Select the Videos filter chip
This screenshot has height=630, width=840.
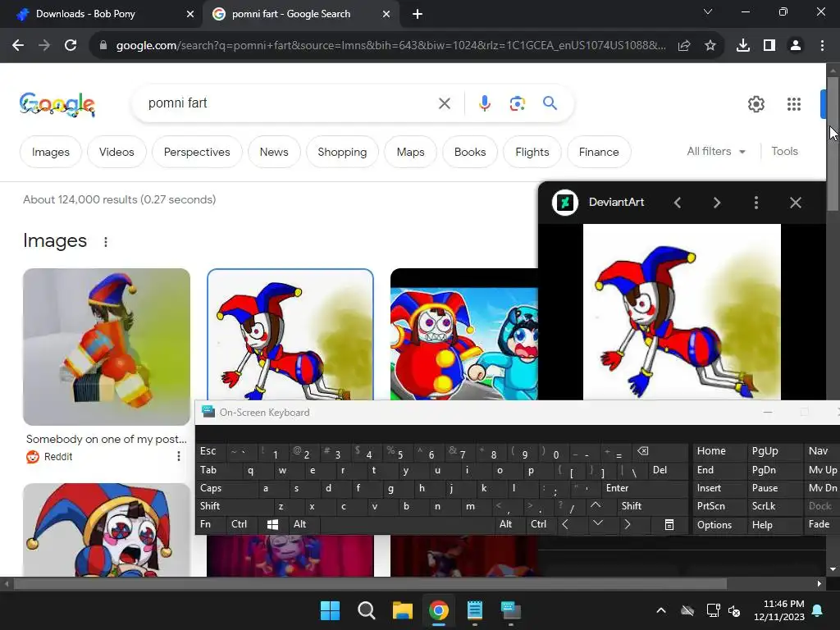point(116,152)
